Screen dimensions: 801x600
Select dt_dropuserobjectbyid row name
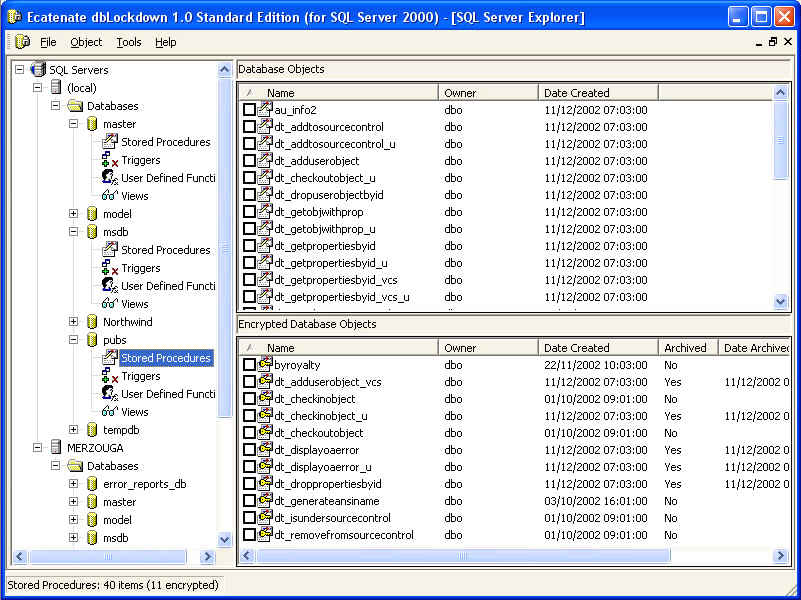(329, 195)
